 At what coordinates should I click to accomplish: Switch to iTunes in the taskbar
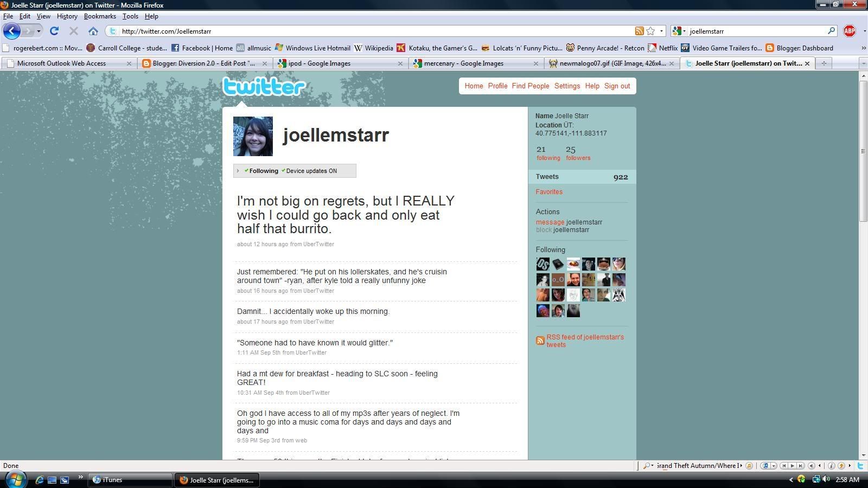tap(130, 480)
